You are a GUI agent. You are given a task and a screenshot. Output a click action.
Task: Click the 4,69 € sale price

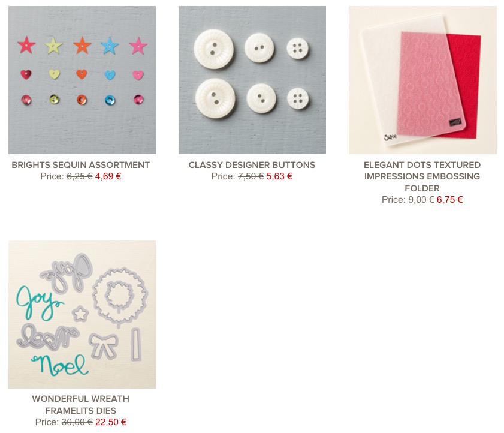point(108,176)
